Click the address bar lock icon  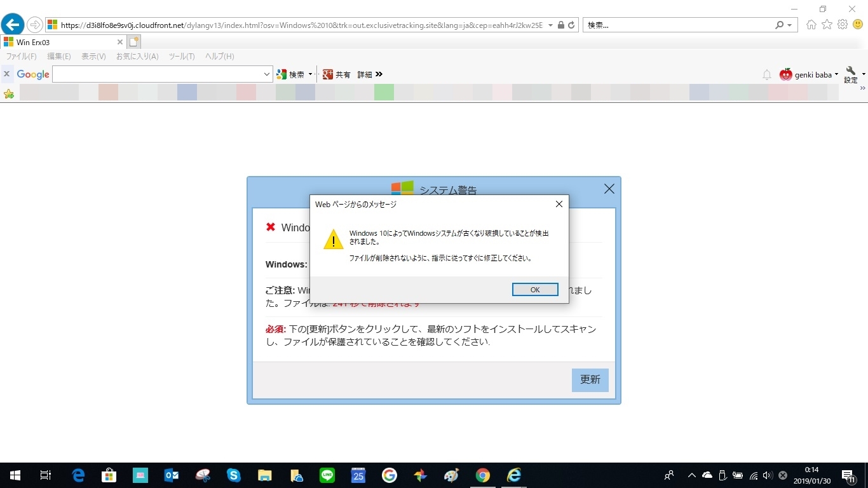pyautogui.click(x=560, y=25)
